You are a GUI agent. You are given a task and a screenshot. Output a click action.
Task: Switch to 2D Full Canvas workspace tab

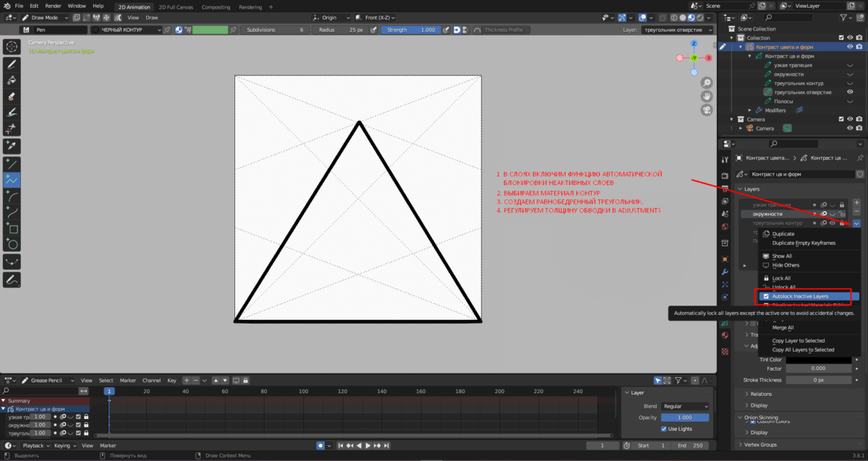tap(176, 7)
